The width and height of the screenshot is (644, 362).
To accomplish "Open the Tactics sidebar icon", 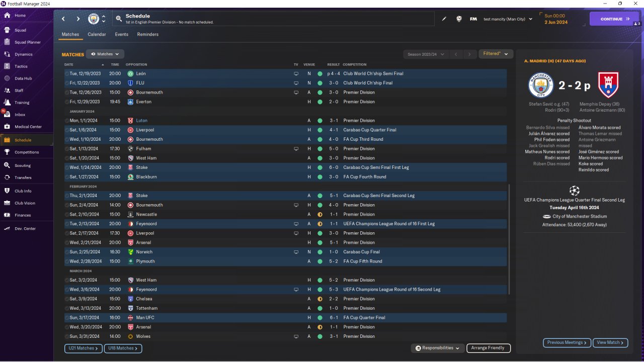I will tap(7, 66).
